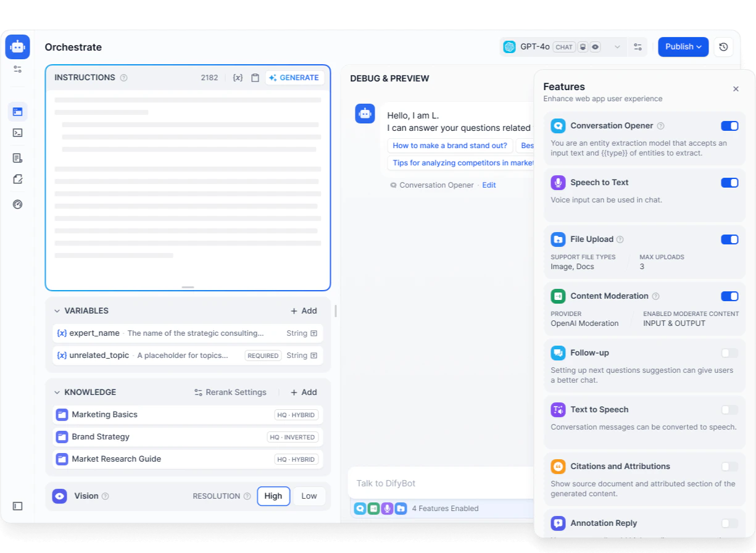The width and height of the screenshot is (756, 553).
Task: Click the terminal icon in the left sidebar
Action: coord(17,133)
